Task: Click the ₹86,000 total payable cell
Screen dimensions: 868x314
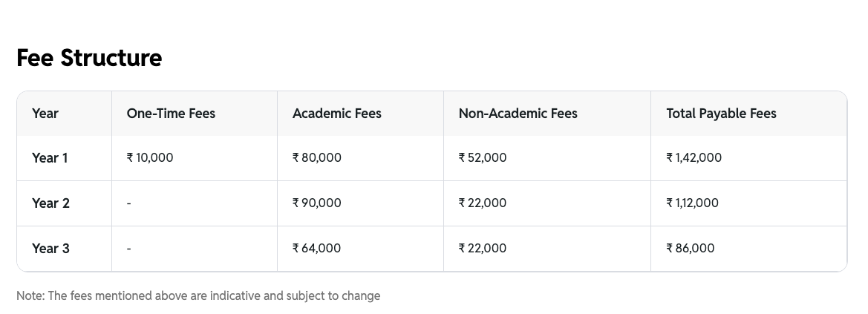Action: (691, 248)
